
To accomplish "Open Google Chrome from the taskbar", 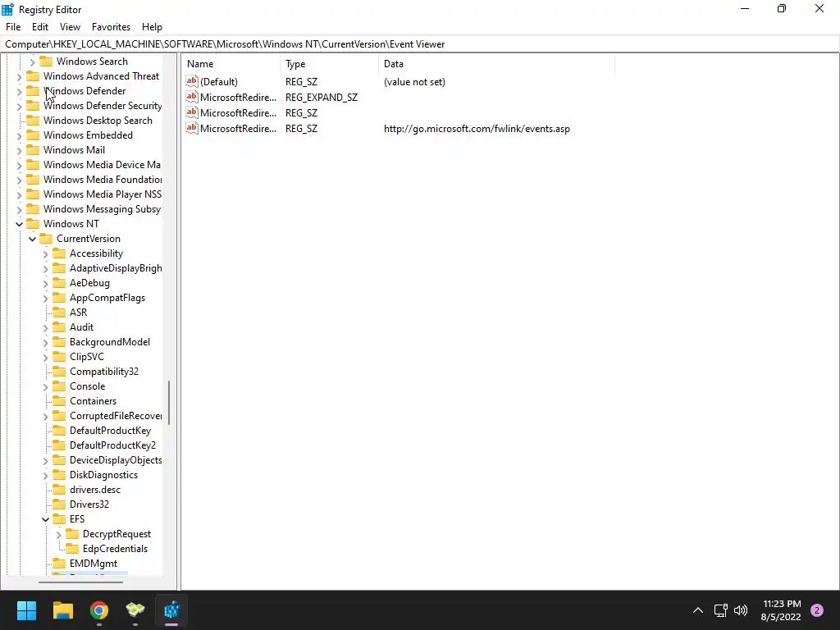I will [99, 609].
